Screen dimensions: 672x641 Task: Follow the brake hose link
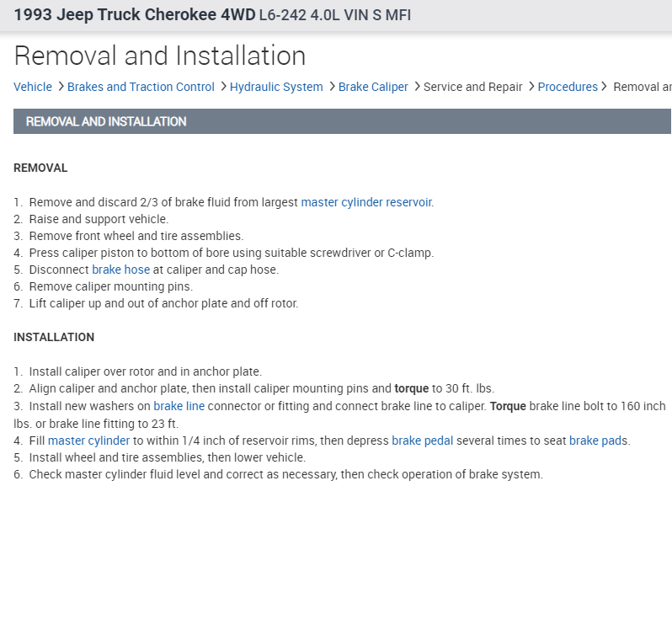point(121,270)
